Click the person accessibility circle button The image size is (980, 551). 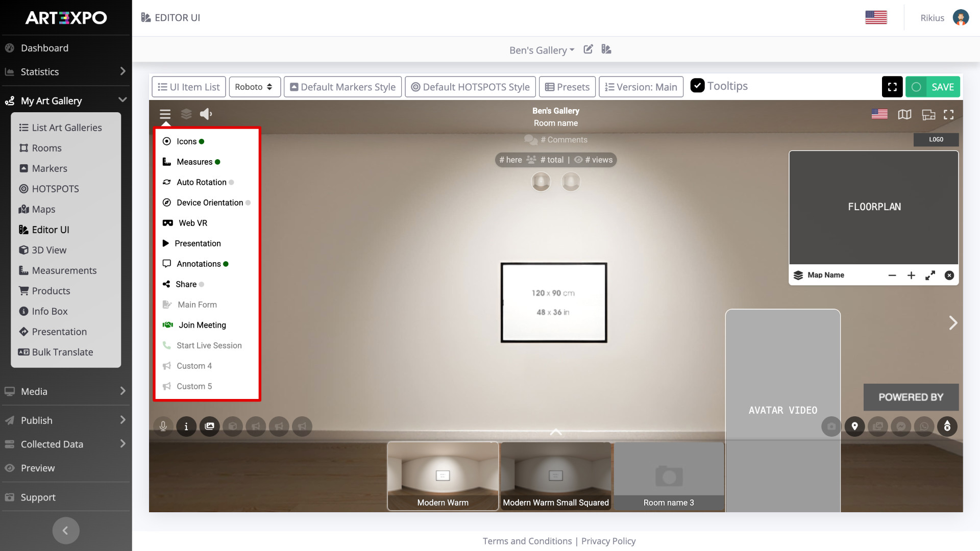point(947,427)
